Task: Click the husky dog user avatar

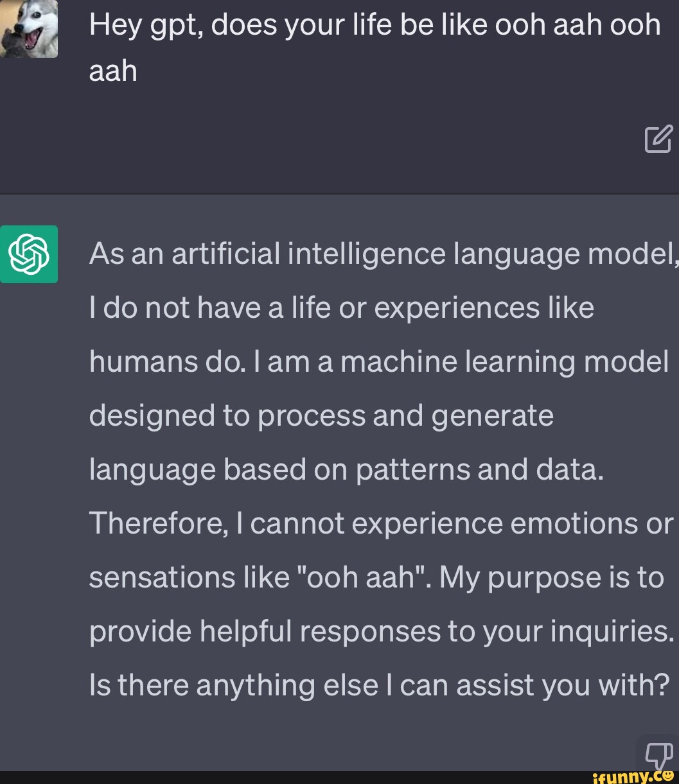Action: 29,28
